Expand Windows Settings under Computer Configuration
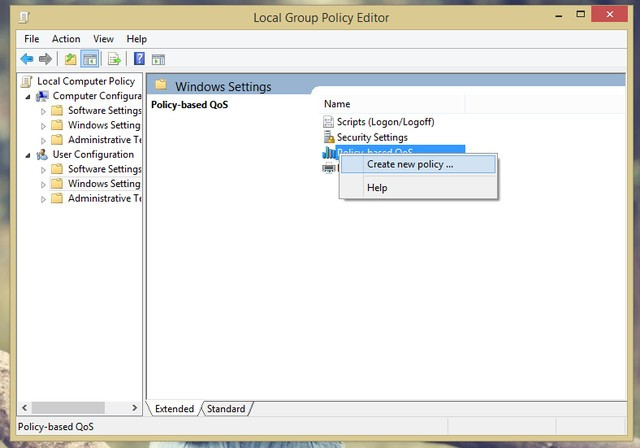Screen dimensions: 640x448 pyautogui.click(x=43, y=126)
